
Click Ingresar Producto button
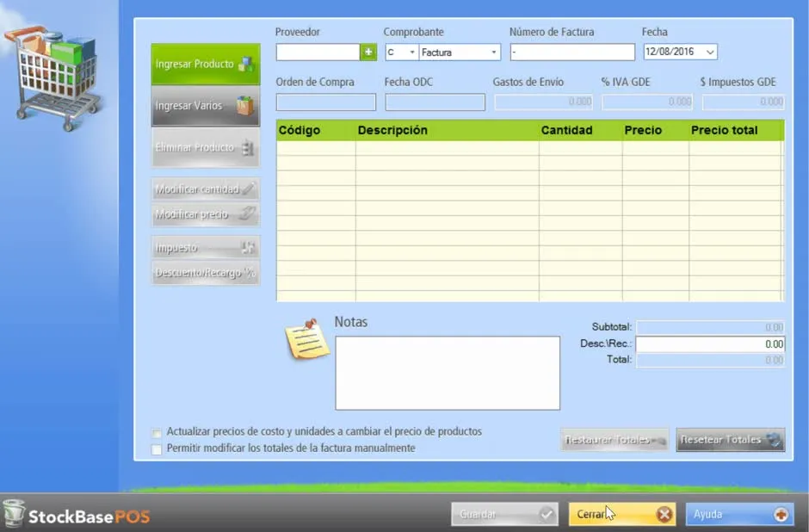206,65
